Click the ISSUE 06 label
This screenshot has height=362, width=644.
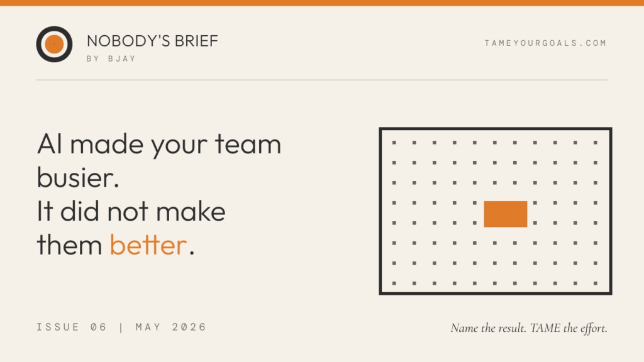click(x=72, y=327)
